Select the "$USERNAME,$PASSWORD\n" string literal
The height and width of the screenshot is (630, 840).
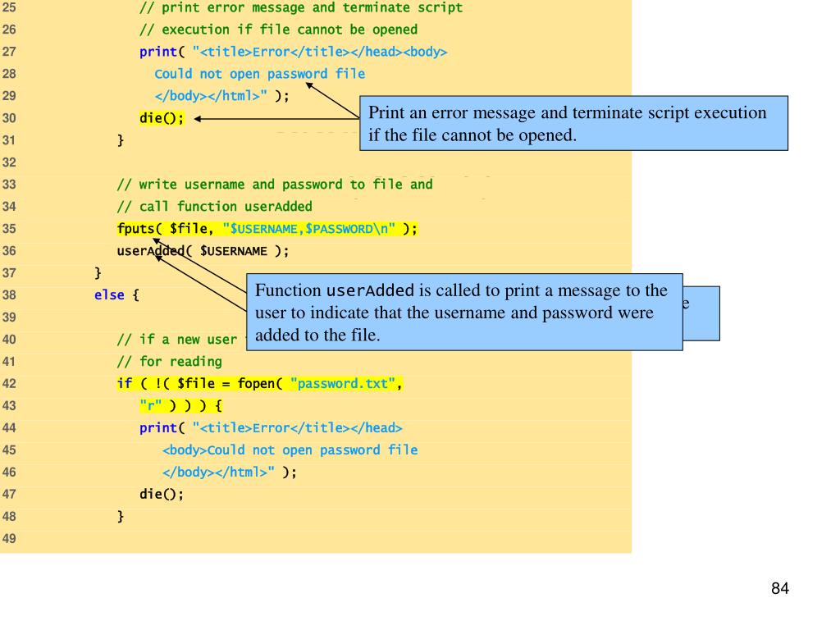[x=309, y=229]
